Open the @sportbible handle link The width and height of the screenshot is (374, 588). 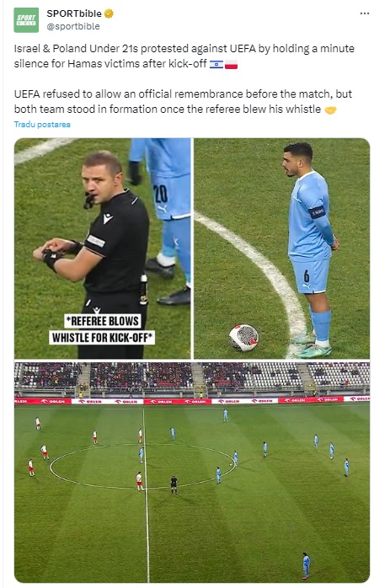(73, 26)
